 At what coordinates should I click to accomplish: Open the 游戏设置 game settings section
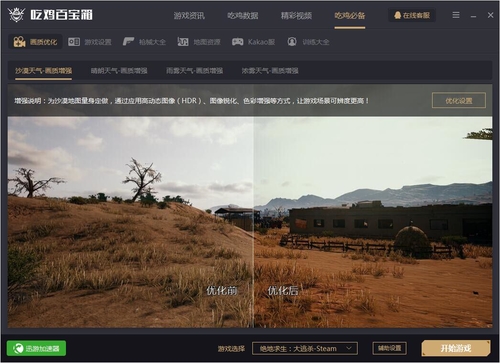(x=89, y=42)
